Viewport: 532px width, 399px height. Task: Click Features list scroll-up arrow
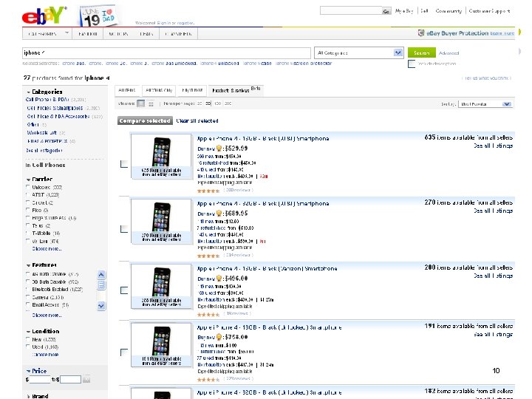[101, 274]
